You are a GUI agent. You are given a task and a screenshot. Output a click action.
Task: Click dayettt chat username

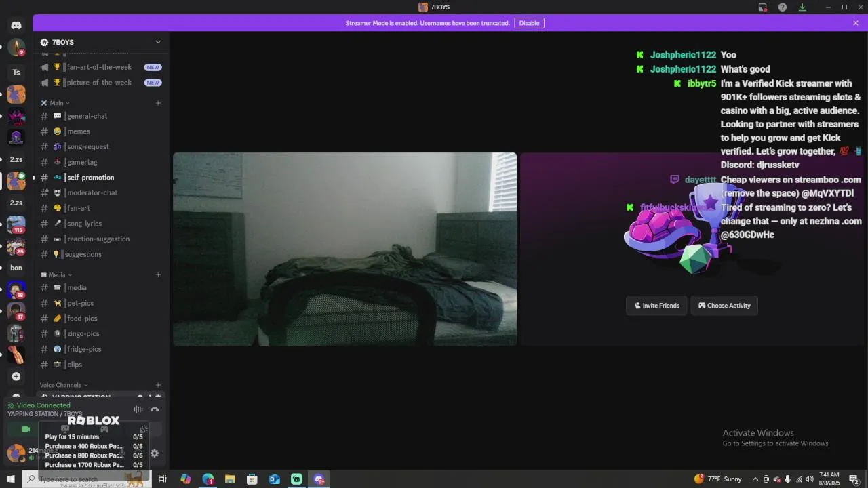pyautogui.click(x=701, y=180)
